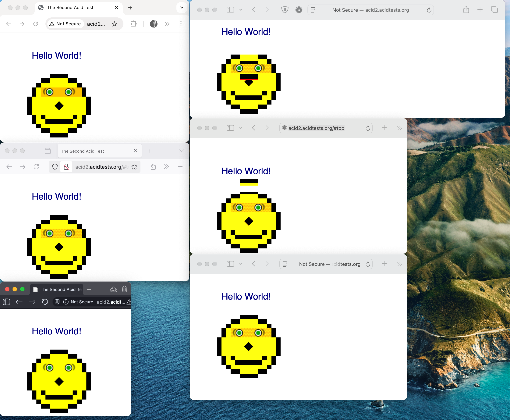
Task: Reload page in bottom Safari window
Action: click(x=368, y=264)
